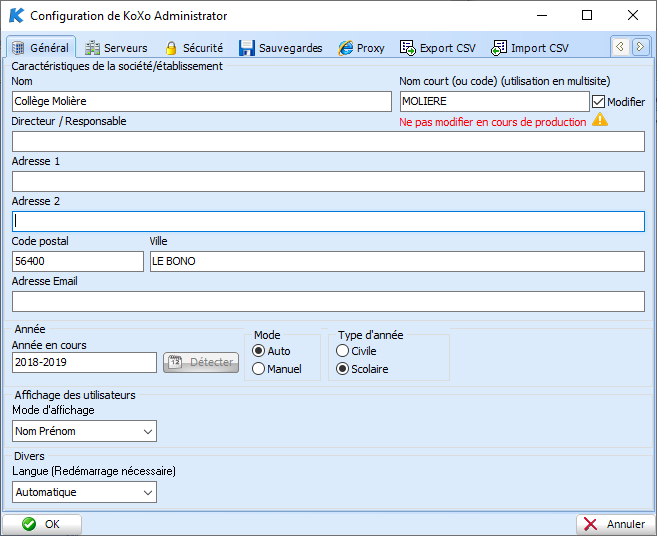This screenshot has width=657, height=536.
Task: Open the Sauvegardes tab
Action: tap(281, 48)
